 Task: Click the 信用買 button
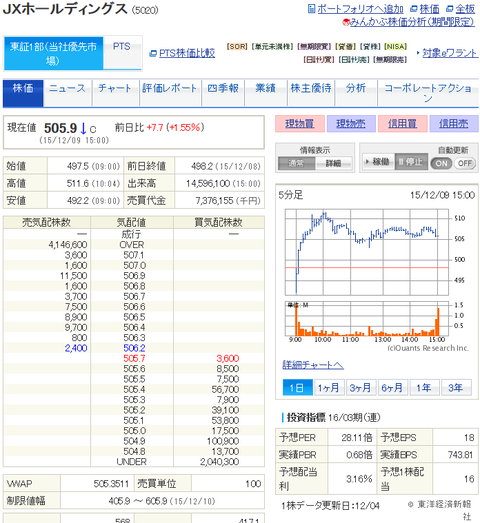[x=403, y=124]
